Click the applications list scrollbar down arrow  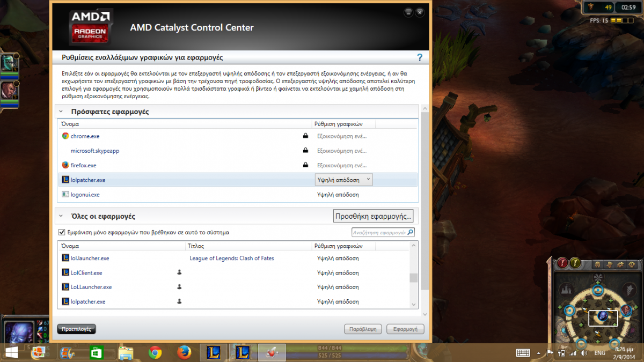[x=413, y=304]
